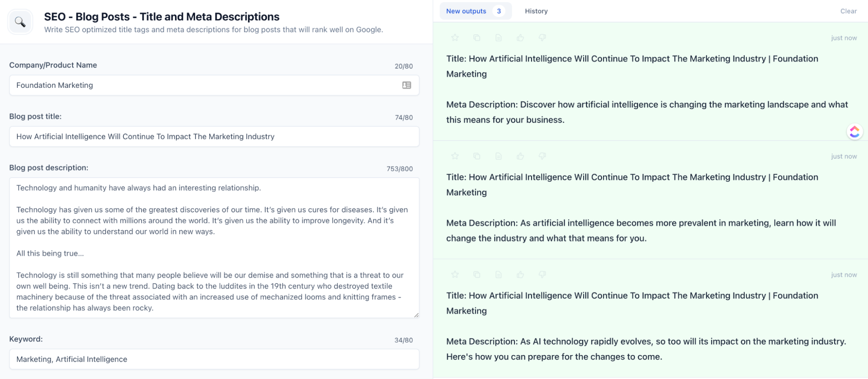The image size is (868, 379).
Task: Grab the Blog post description resize handle
Action: [x=416, y=315]
